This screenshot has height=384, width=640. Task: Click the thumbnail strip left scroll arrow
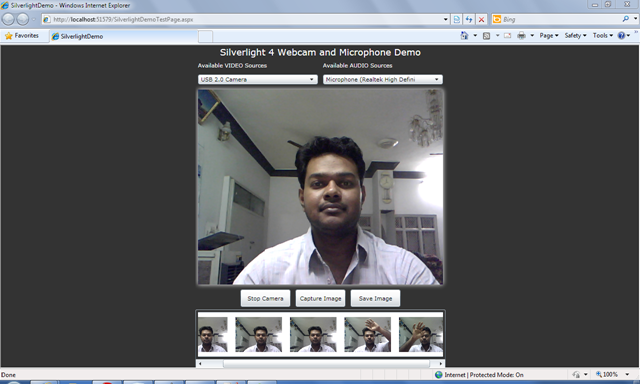click(200, 363)
